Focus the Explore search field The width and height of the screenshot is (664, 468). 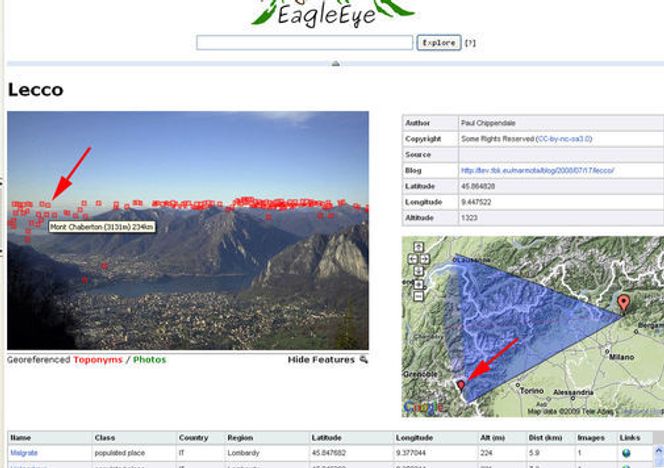tap(304, 43)
